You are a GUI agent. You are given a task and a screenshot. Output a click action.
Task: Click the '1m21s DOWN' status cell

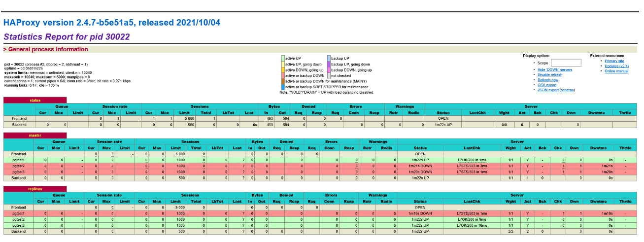point(420,166)
